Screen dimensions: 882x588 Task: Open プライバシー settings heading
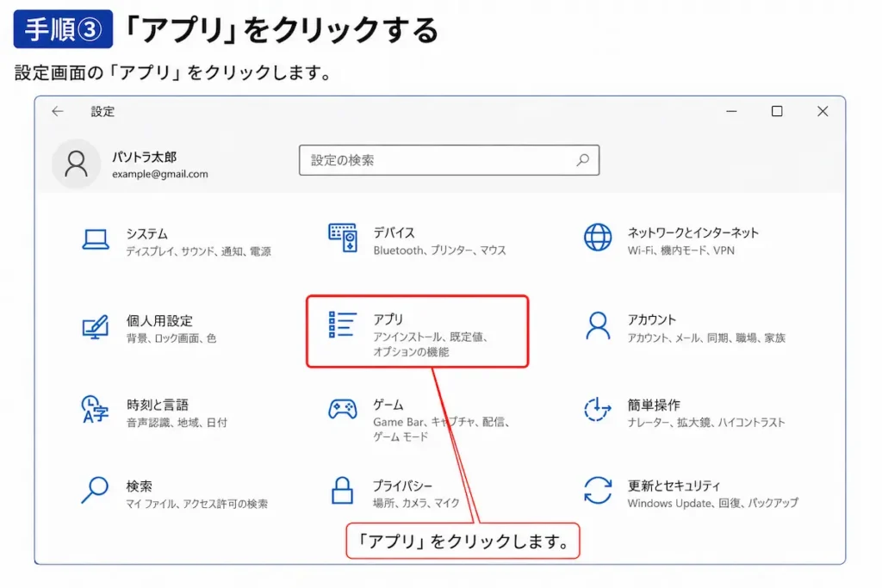402,486
